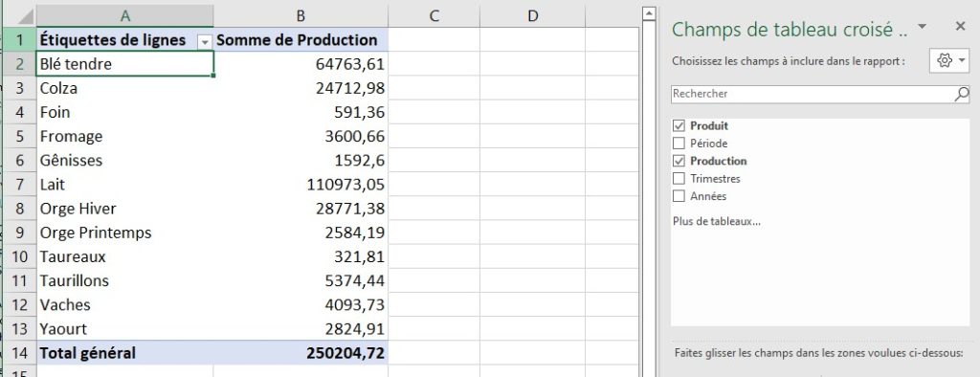Uncheck the Produit field checkbox
Image resolution: width=980 pixels, height=377 pixels.
(679, 125)
